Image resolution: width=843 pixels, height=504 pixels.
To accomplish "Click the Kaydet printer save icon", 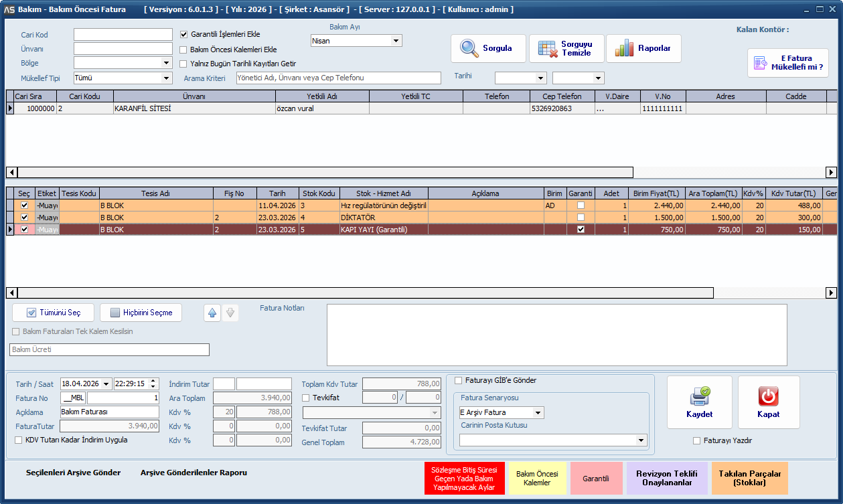I will click(700, 402).
